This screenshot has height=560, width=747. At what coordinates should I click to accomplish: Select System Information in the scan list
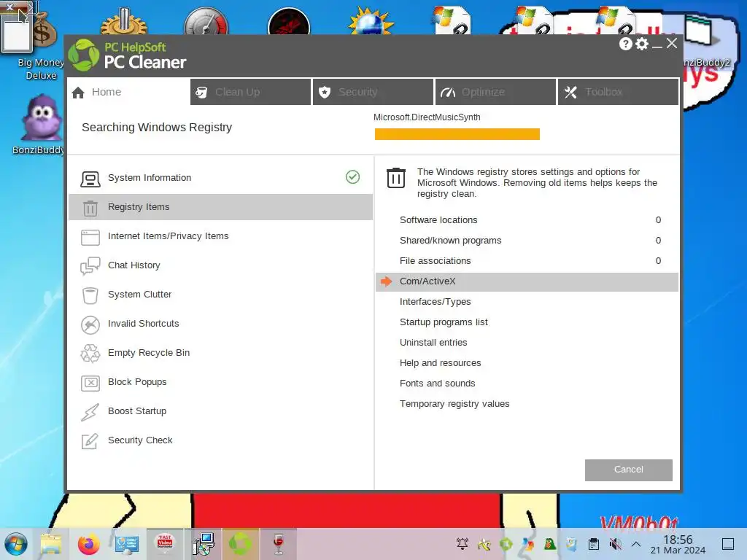click(220, 178)
